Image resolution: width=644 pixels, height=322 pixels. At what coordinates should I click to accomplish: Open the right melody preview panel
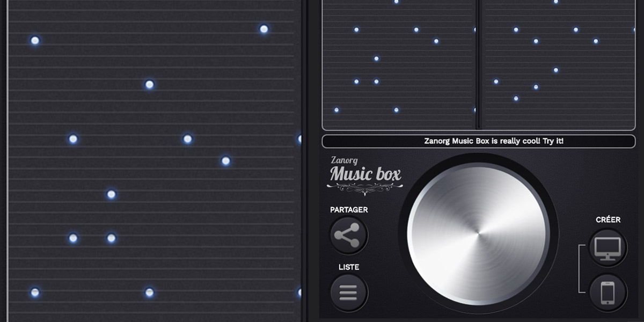(x=558, y=64)
